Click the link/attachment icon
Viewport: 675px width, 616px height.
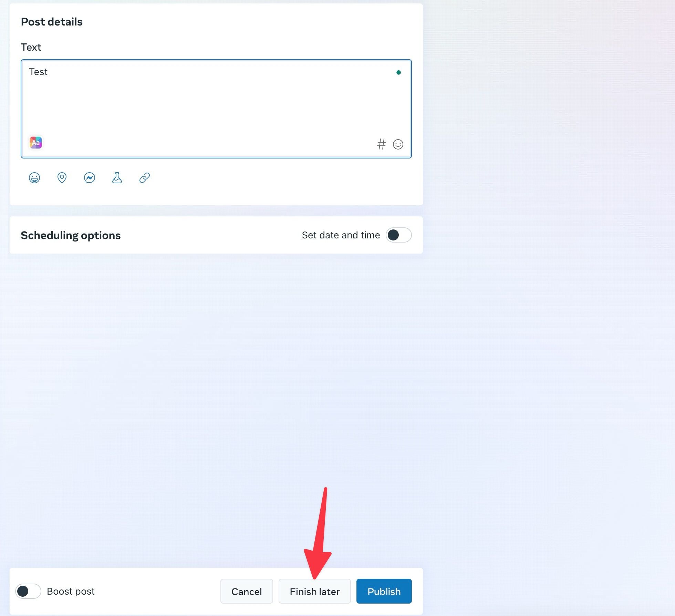[x=144, y=177]
